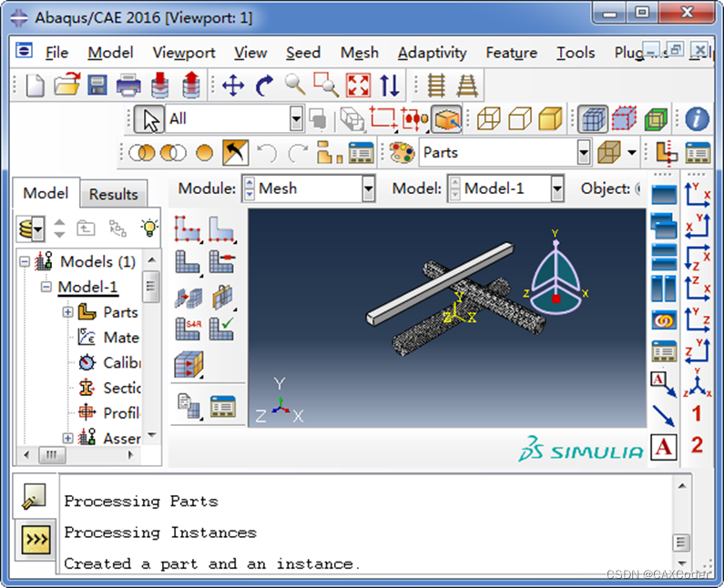Toggle wireframe render style

[489, 119]
